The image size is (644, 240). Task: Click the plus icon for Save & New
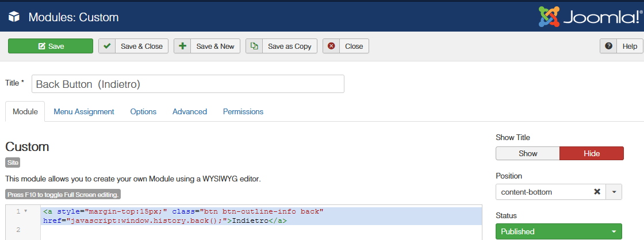182,47
